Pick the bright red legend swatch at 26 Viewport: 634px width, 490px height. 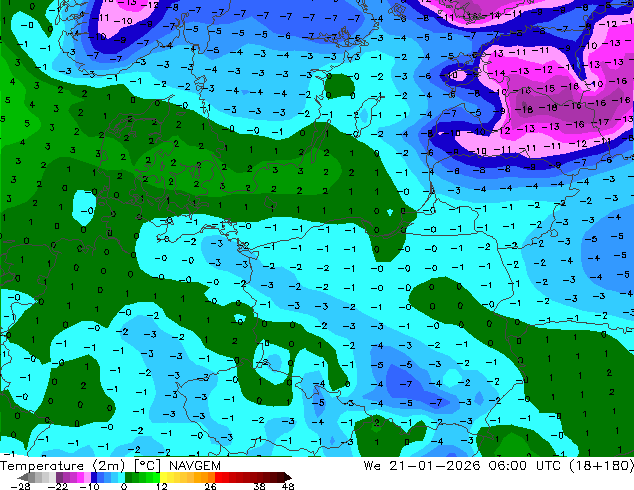coord(218,477)
